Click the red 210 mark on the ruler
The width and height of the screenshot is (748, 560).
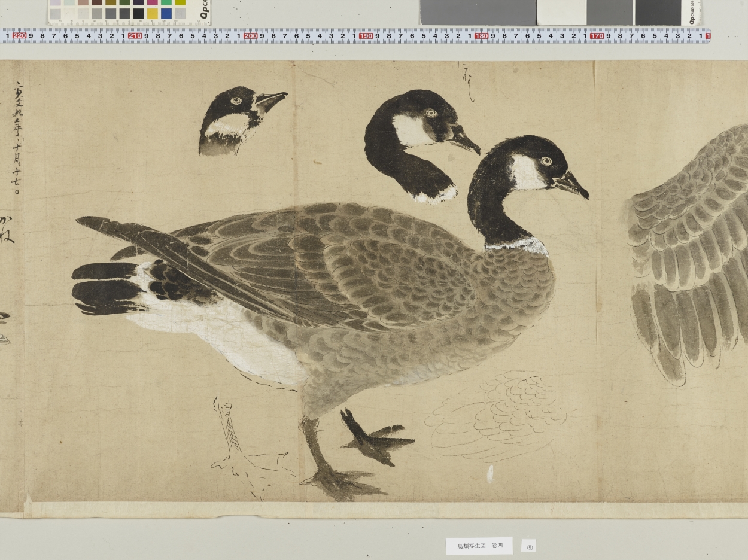coord(135,36)
